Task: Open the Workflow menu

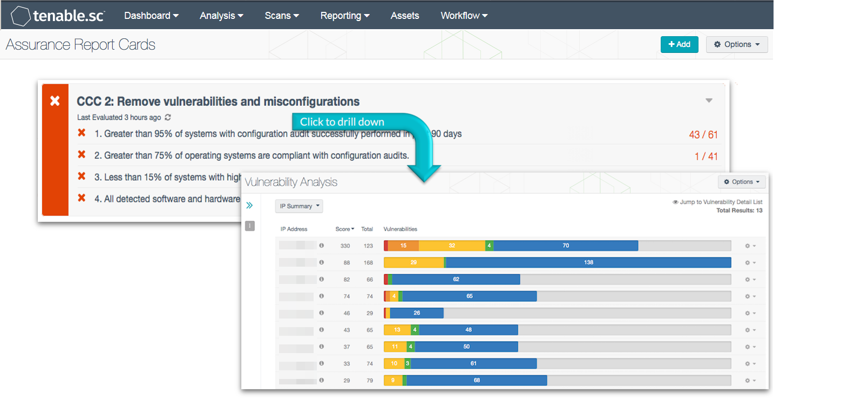Action: pos(464,16)
